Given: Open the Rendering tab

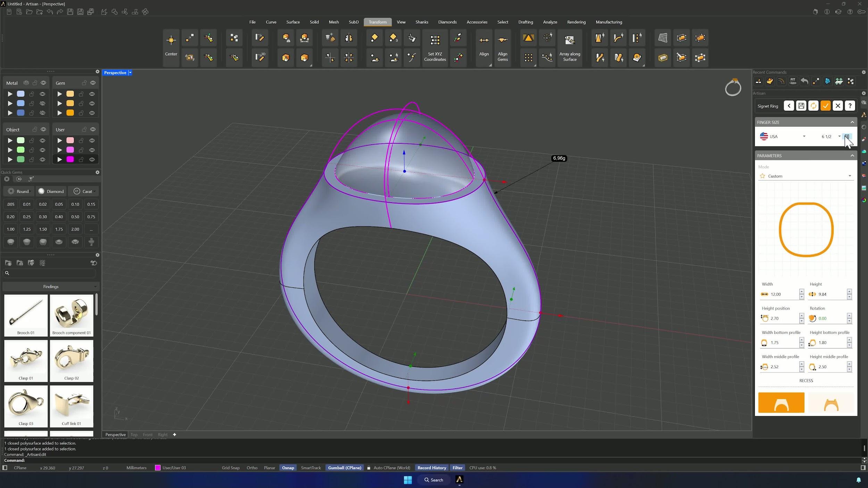Looking at the screenshot, I should coord(576,22).
